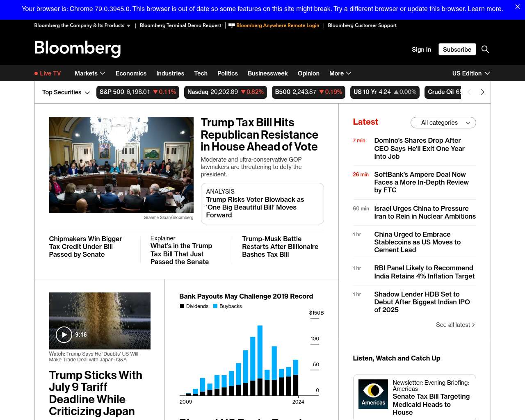Click the Bloomberg Anywhere terminal icon
525x420 pixels.
tap(232, 25)
